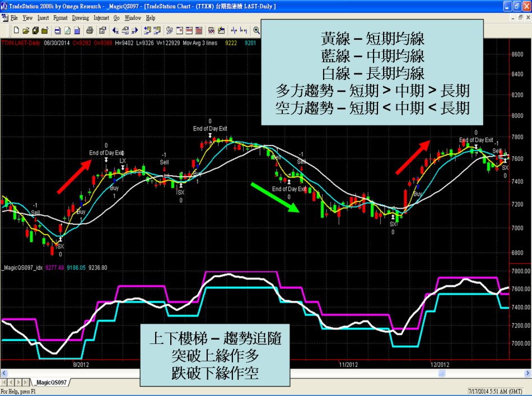Open the Format menu
This screenshot has width=532, height=396.
click(60, 18)
